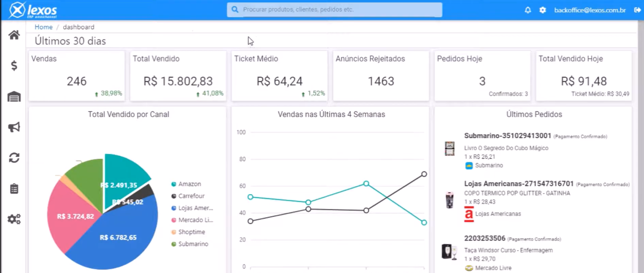The height and width of the screenshot is (273, 644).
Task: Click the Lexos logo
Action: (33, 10)
